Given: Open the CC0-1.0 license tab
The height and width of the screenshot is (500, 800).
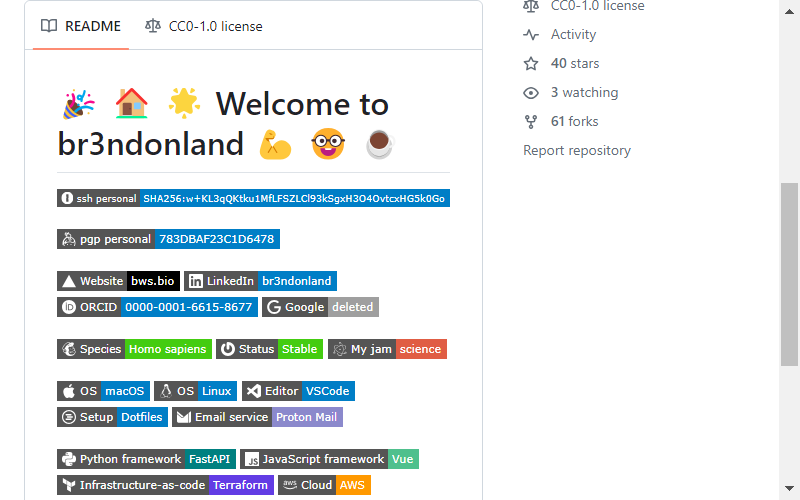Looking at the screenshot, I should pyautogui.click(x=204, y=27).
